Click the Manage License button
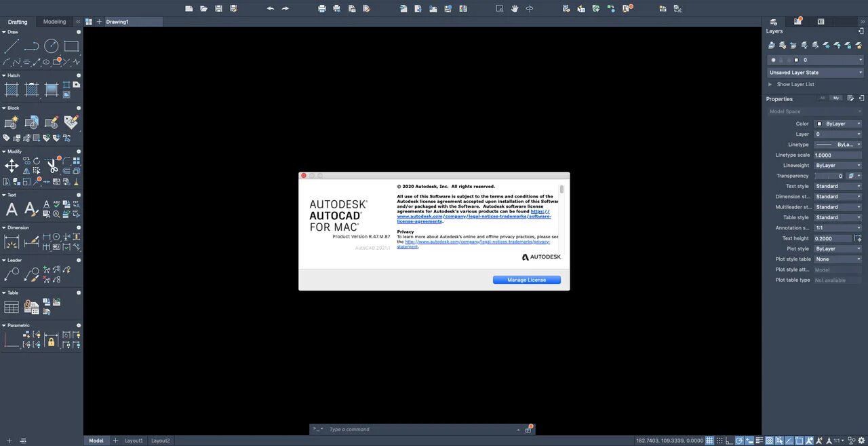Image resolution: width=868 pixels, height=446 pixels. click(x=527, y=280)
